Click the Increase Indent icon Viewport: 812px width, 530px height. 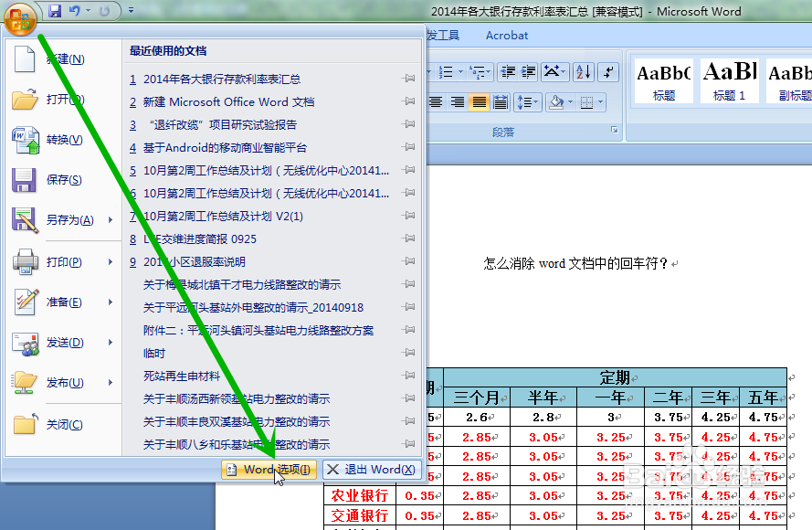click(x=528, y=73)
